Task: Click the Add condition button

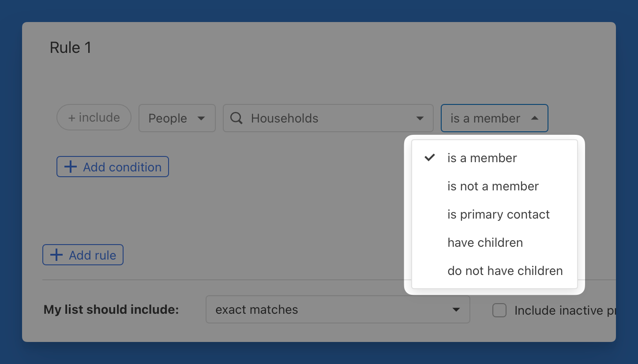Action: [113, 167]
